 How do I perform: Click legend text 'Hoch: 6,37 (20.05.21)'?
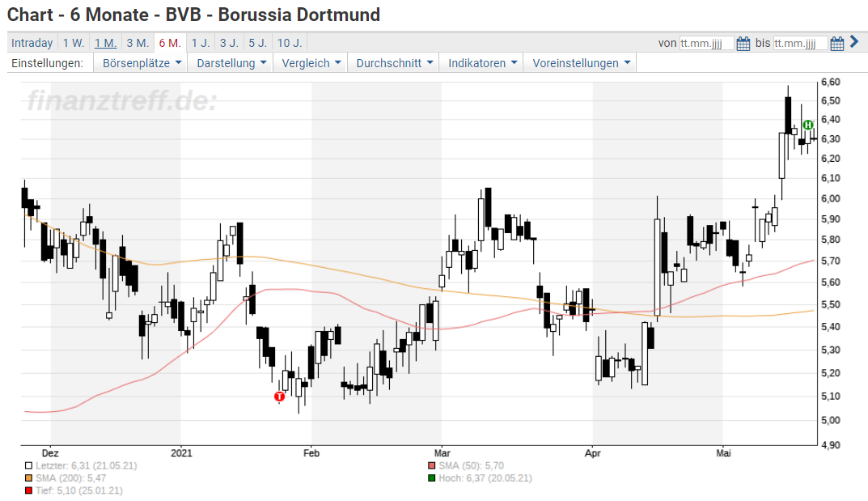tap(485, 478)
